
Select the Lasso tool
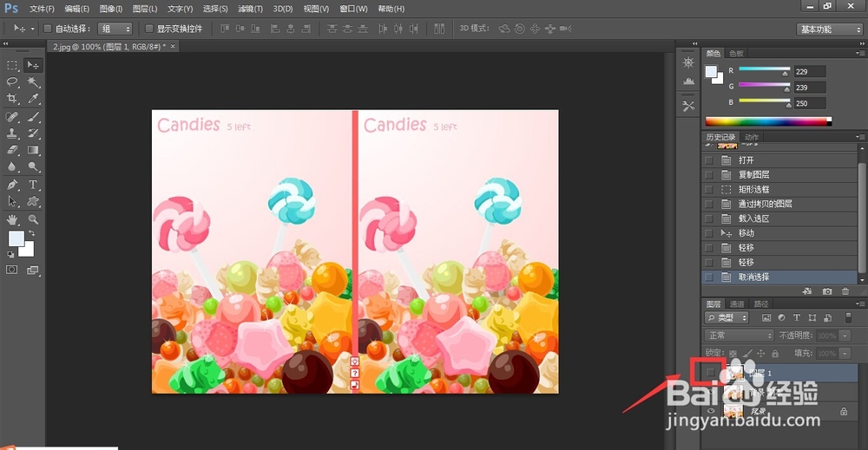[12, 82]
